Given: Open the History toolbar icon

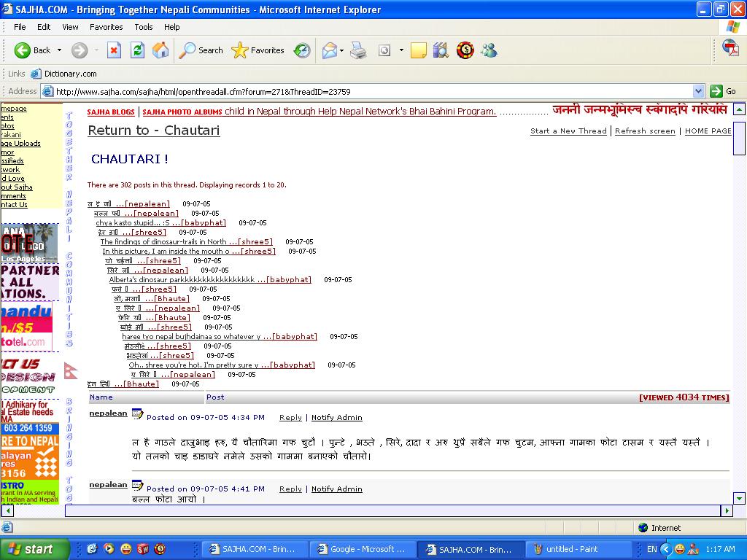Looking at the screenshot, I should pyautogui.click(x=302, y=50).
